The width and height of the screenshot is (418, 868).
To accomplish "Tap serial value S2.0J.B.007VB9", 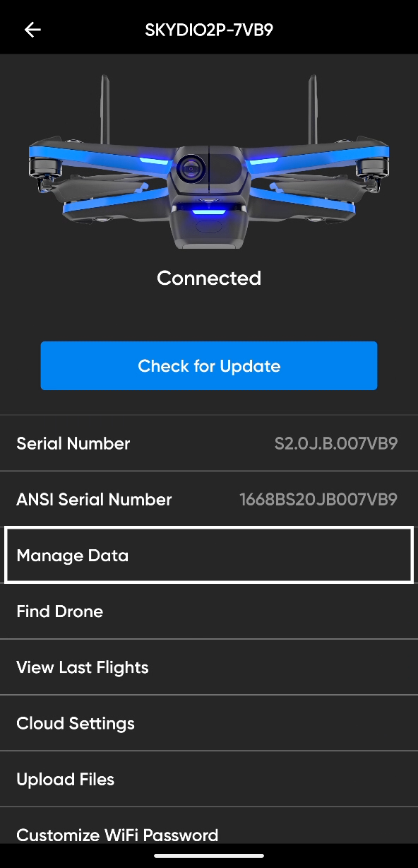I will [x=336, y=443].
